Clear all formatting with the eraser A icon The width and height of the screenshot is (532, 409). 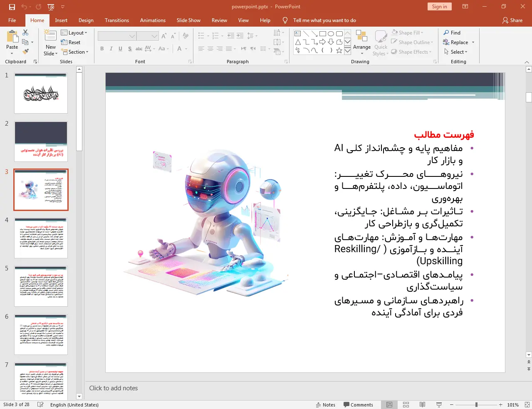click(x=186, y=36)
